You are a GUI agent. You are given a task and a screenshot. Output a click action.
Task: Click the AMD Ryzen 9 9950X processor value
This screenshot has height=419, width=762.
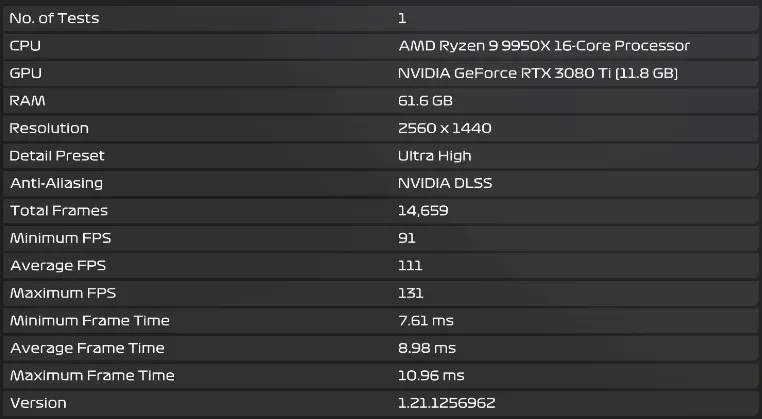544,46
